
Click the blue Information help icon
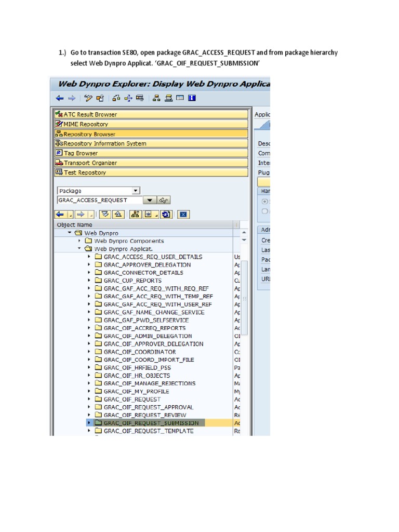pos(192,98)
